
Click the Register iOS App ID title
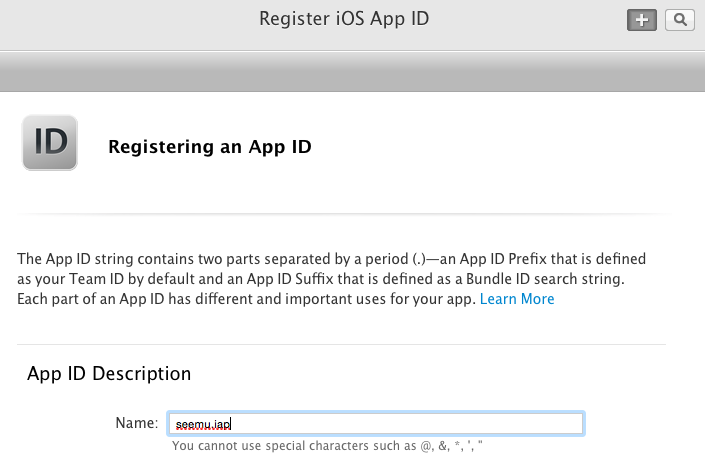tap(344, 19)
